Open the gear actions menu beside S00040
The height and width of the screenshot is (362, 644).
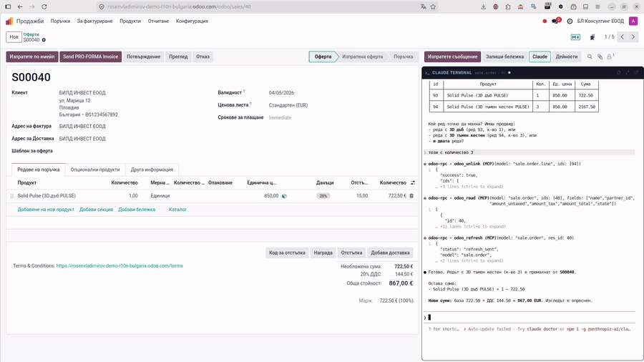coord(44,40)
